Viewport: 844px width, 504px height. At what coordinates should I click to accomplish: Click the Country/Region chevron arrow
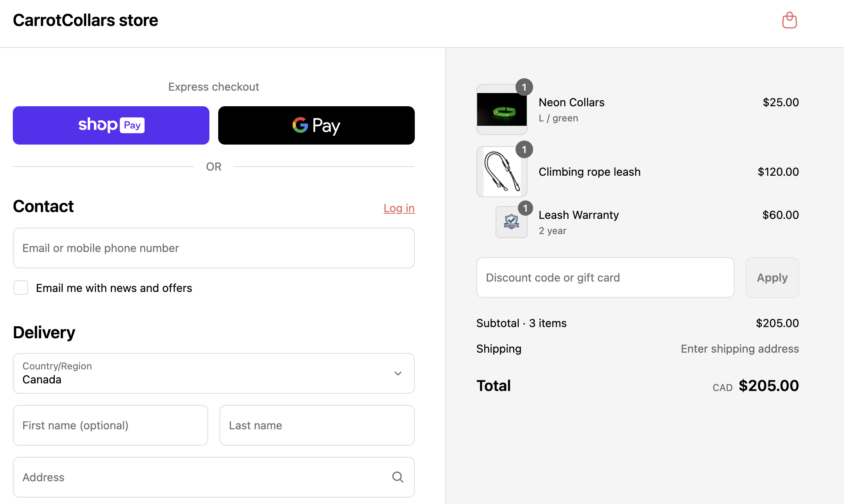(x=398, y=373)
